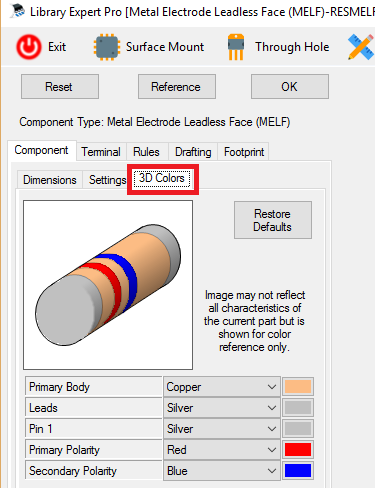Select the Dimensions sub-tab
The image size is (375, 488).
50,180
